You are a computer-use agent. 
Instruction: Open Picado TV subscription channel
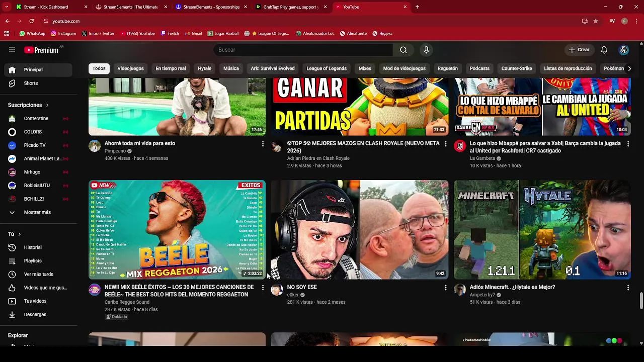39,145
